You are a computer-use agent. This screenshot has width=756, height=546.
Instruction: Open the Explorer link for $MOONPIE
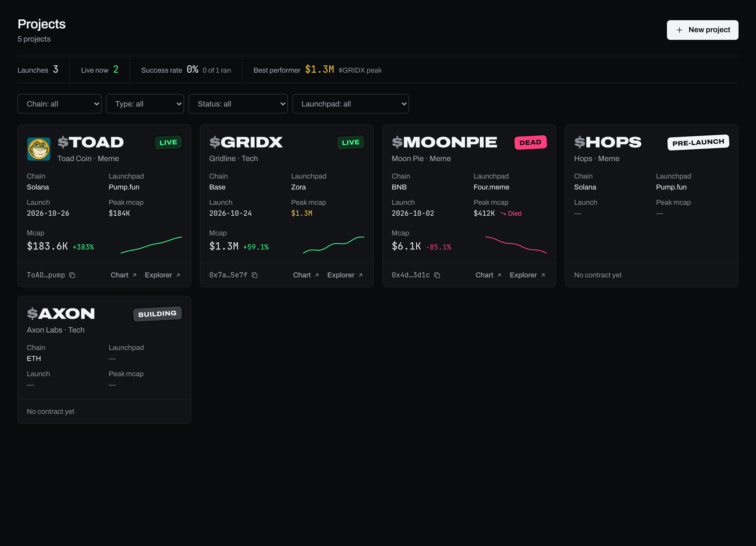pyautogui.click(x=527, y=275)
